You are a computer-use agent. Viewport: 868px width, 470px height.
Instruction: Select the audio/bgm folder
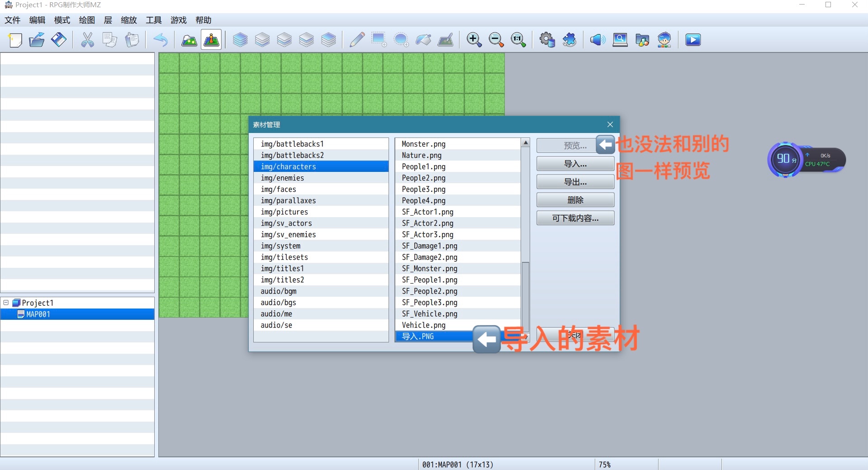(x=321, y=291)
